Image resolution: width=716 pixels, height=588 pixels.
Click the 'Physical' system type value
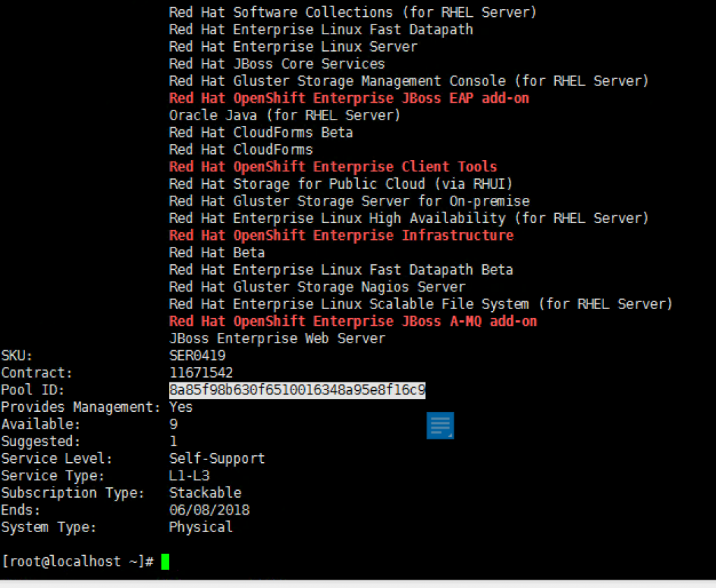(x=201, y=527)
